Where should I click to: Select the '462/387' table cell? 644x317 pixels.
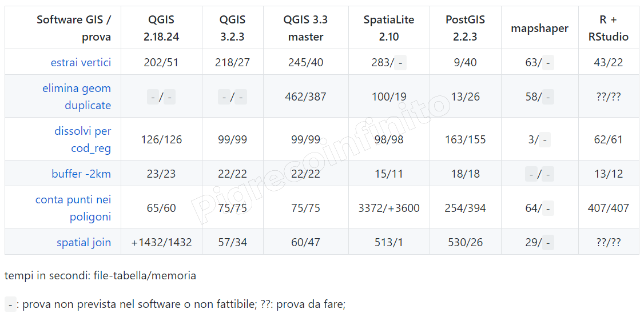tap(305, 97)
